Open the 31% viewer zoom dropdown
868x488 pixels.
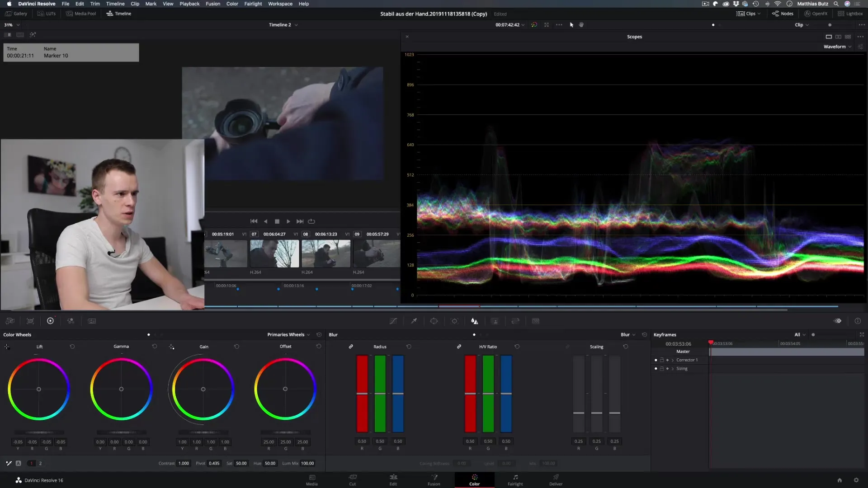(12, 25)
